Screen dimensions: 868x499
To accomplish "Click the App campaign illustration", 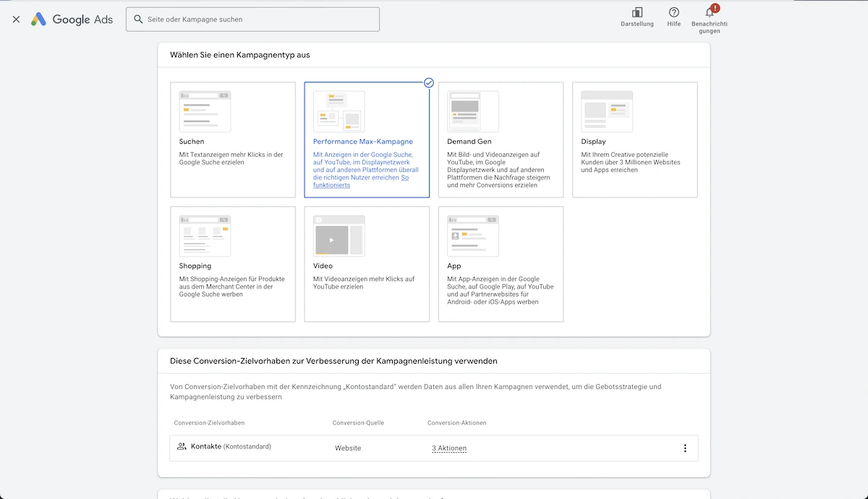I will [473, 236].
